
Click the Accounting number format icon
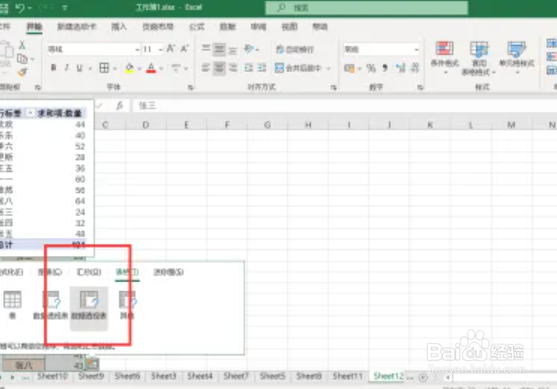(x=349, y=68)
